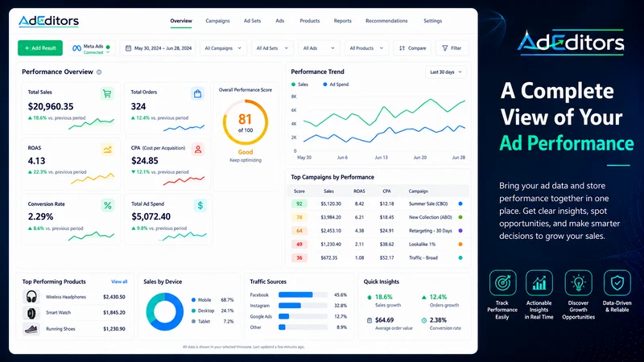Screen dimensions: 644x362
Task: Toggle Sales series in trend legend
Action: (299, 84)
